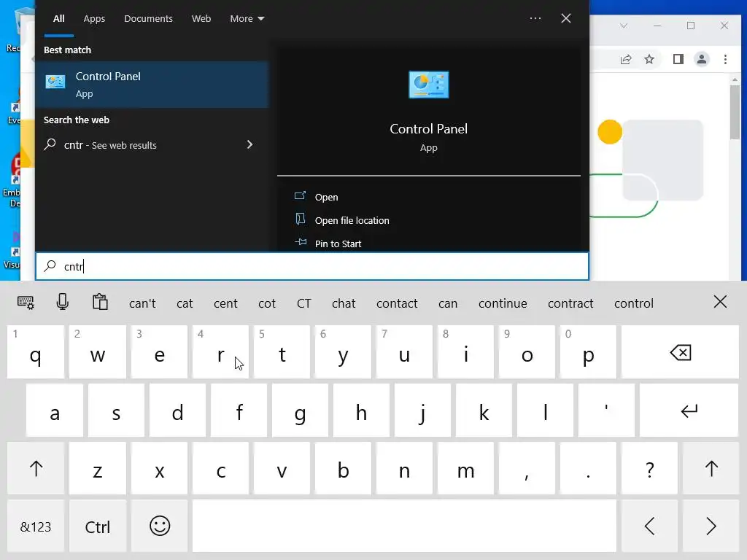This screenshot has height=560, width=747.
Task: Tap the Enter key on keyboard
Action: click(x=689, y=411)
